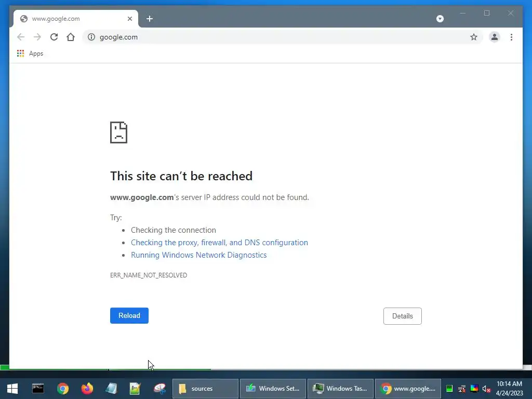Viewport: 532px width, 399px height.
Task: Open a new tab with the plus button
Action: (150, 19)
